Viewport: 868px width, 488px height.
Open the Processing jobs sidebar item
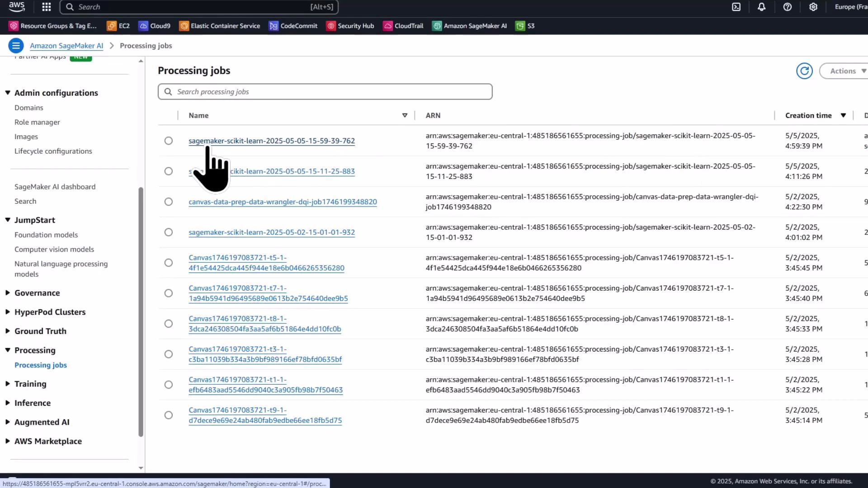41,365
